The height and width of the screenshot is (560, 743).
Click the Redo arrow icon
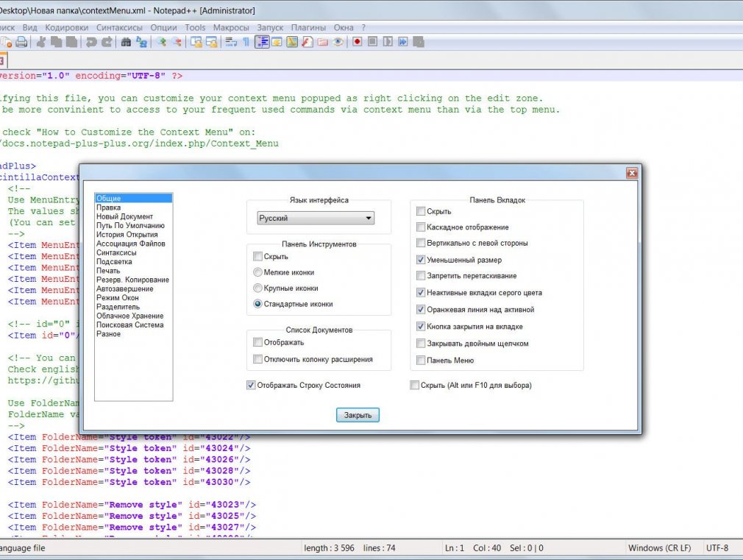(x=107, y=42)
